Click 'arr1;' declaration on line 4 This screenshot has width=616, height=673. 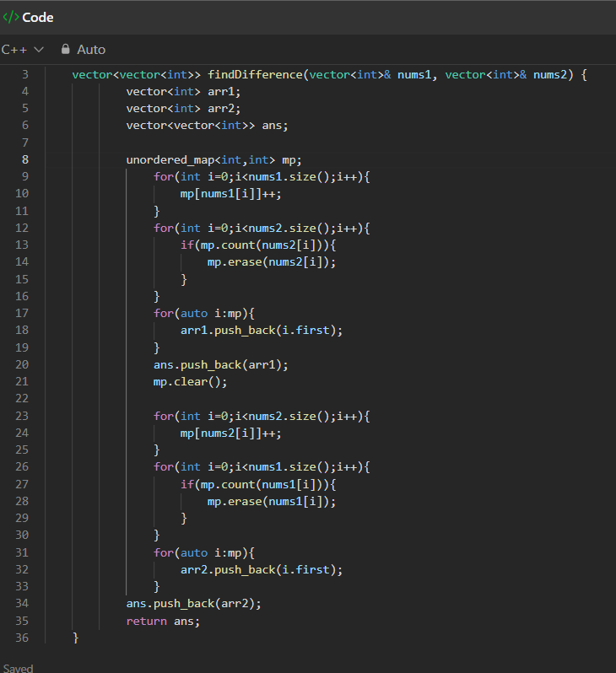(224, 91)
